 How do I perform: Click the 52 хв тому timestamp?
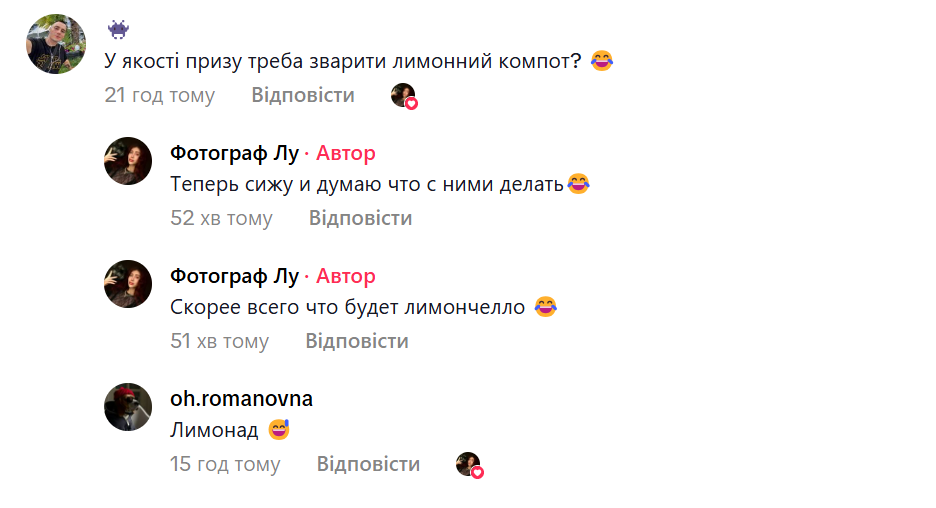(221, 218)
